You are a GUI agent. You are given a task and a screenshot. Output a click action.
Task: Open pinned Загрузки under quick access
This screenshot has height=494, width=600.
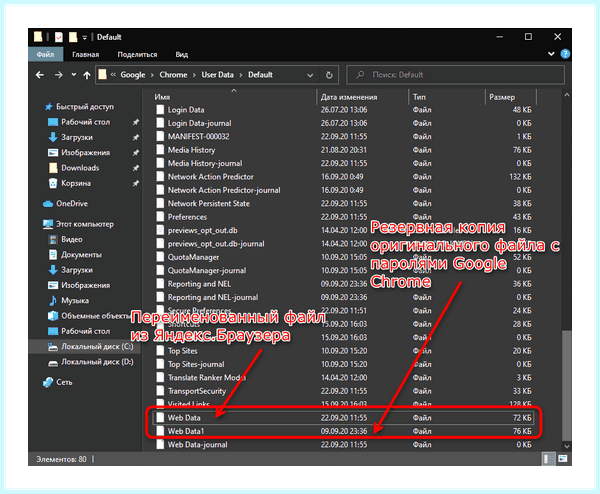click(x=77, y=137)
